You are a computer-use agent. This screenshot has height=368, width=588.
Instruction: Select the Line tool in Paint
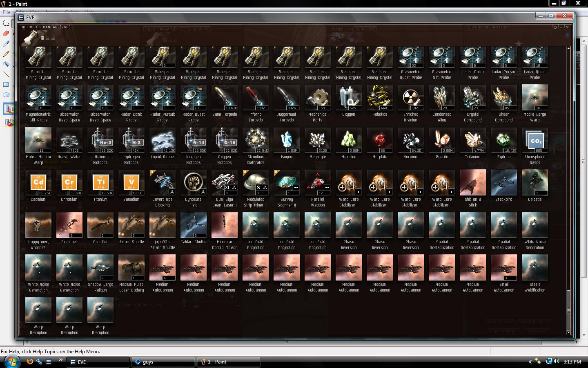tap(6, 74)
